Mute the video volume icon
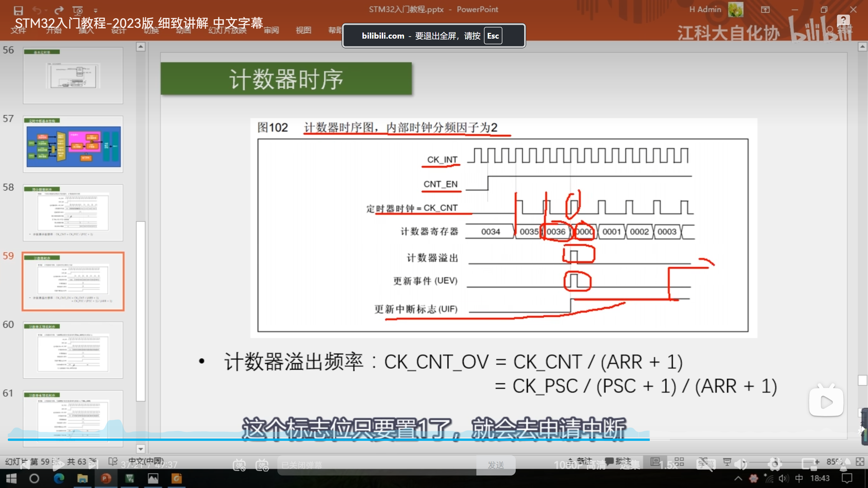 (x=741, y=464)
